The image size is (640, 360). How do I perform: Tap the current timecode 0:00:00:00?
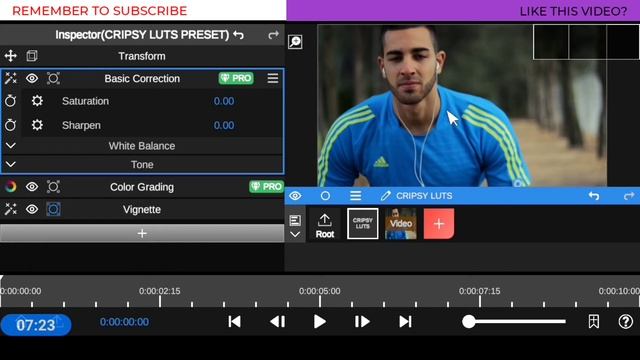[x=124, y=322]
